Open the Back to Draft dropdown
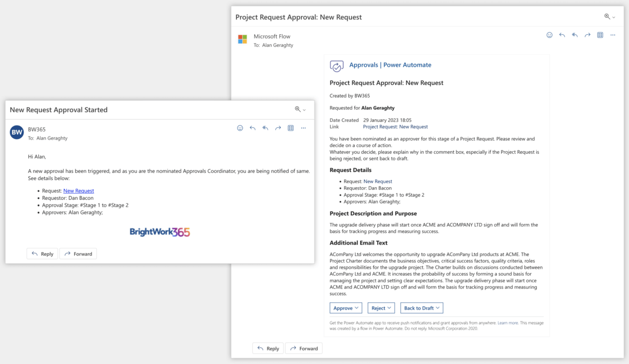Viewport: 629px width, 364px height. tap(421, 308)
